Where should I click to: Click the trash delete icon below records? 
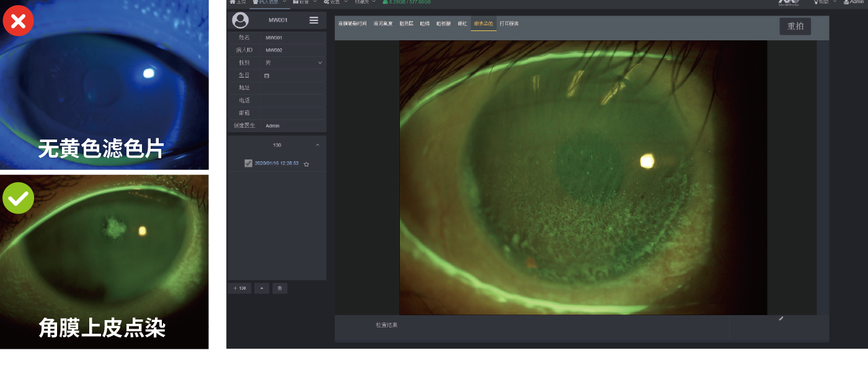coord(280,288)
